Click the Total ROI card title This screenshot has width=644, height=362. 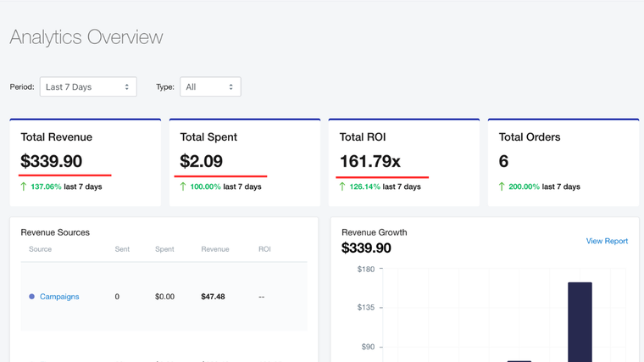[363, 136]
